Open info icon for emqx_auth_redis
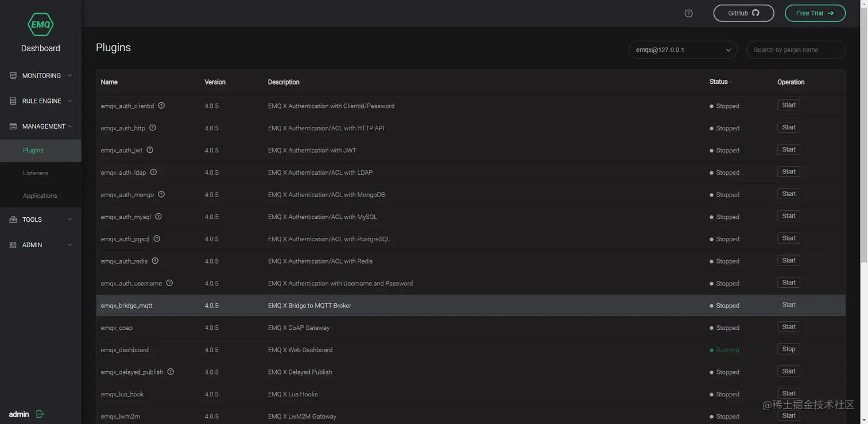868x424 pixels. pos(155,261)
